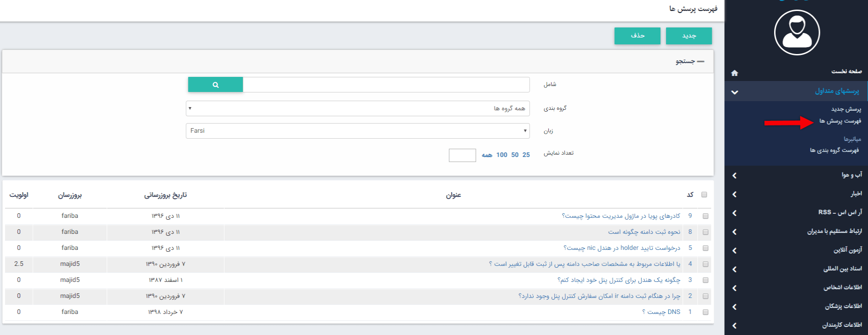The height and width of the screenshot is (335, 868).
Task: Toggle the select-all checkbox in header
Action: tap(704, 195)
